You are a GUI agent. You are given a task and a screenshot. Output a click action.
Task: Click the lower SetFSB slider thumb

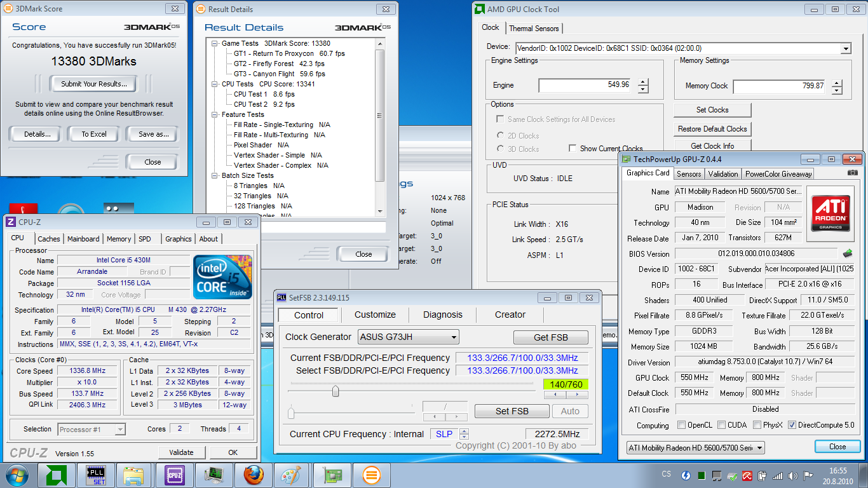click(291, 414)
